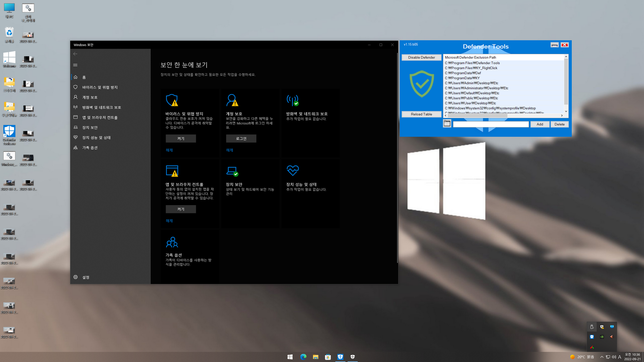Click Add button in Defender Tools
Viewport: 644px width, 362px height.
click(540, 124)
